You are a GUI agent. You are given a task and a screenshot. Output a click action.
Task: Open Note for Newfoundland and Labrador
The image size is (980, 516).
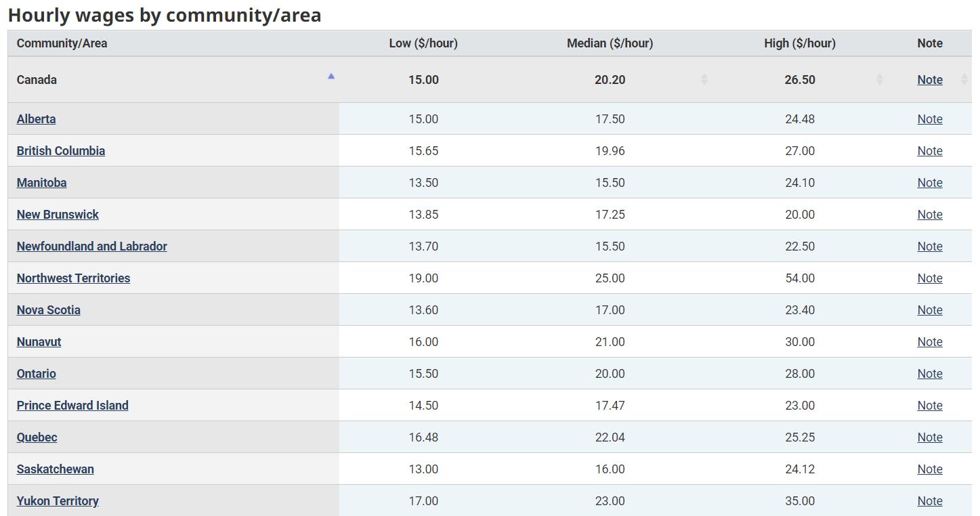[x=930, y=246]
